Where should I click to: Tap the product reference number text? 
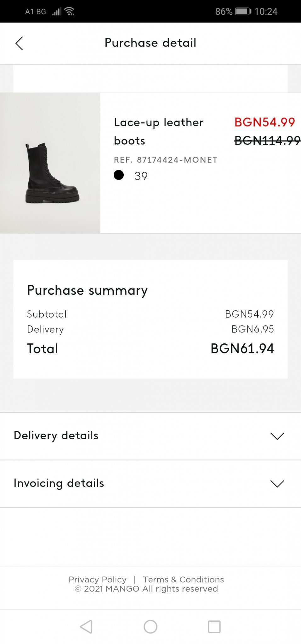166,160
